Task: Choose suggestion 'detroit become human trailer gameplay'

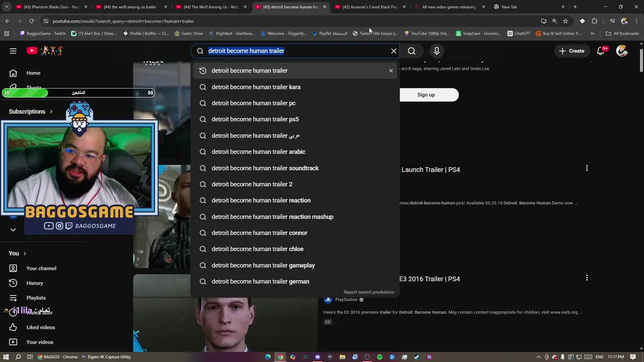Action: pyautogui.click(x=296, y=265)
